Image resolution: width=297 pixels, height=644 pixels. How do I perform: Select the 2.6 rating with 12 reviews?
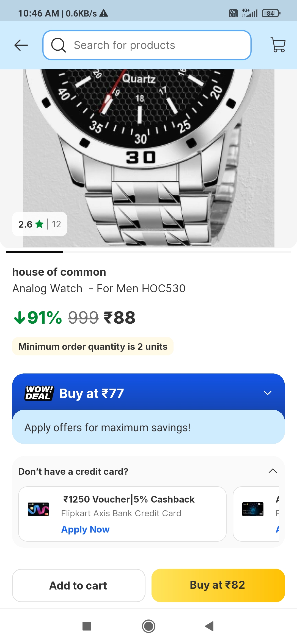[39, 224]
